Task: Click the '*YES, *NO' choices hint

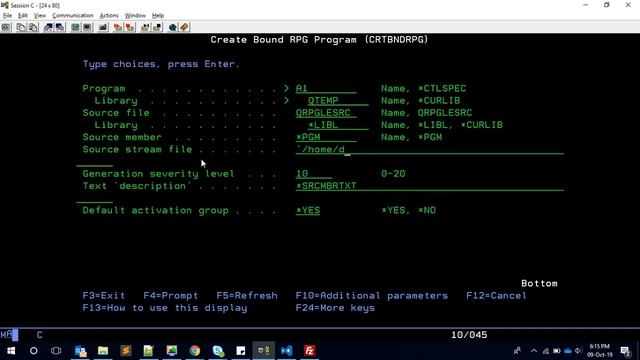Action: tap(408, 211)
